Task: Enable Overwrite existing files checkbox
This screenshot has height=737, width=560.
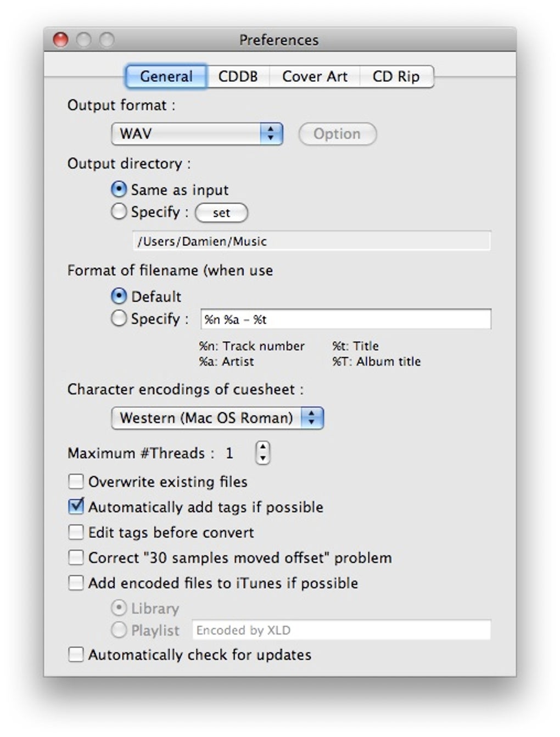Action: point(76,482)
